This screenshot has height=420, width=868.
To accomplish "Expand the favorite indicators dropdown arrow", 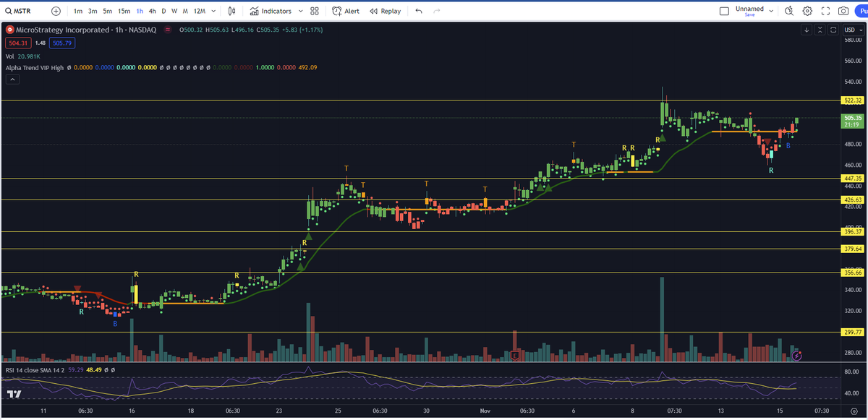I will pos(300,11).
